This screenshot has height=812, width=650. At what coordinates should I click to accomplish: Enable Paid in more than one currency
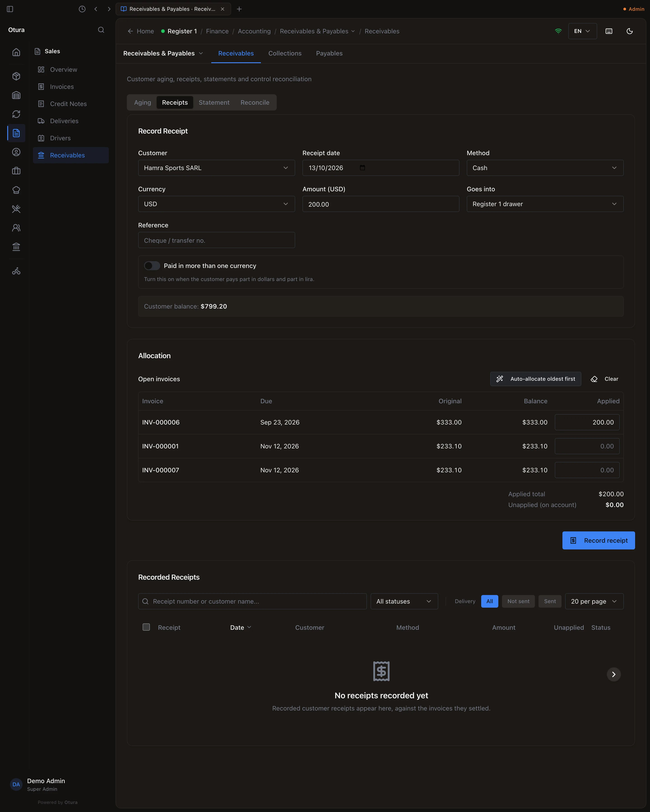(x=152, y=266)
